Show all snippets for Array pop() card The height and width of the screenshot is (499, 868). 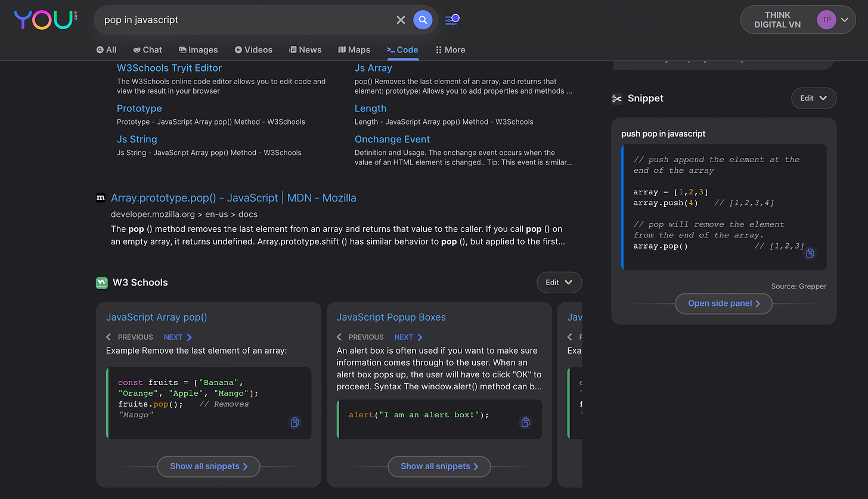pyautogui.click(x=209, y=467)
